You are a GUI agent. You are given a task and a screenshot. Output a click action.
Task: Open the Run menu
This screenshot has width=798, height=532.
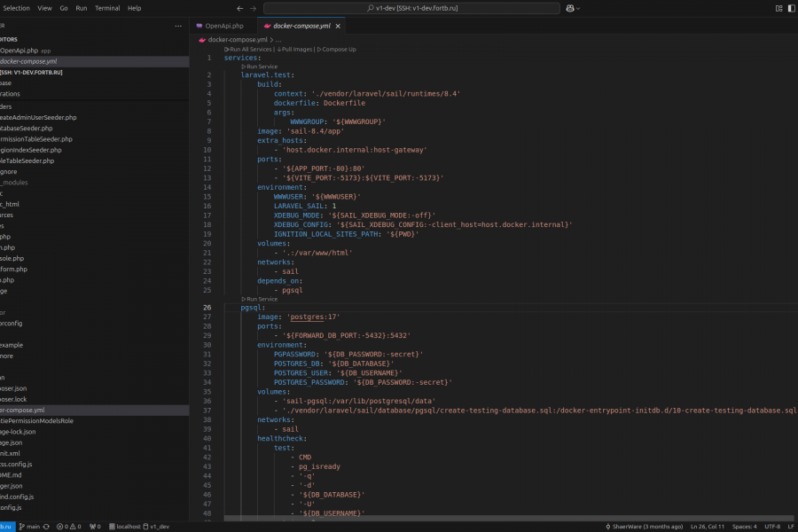point(82,8)
